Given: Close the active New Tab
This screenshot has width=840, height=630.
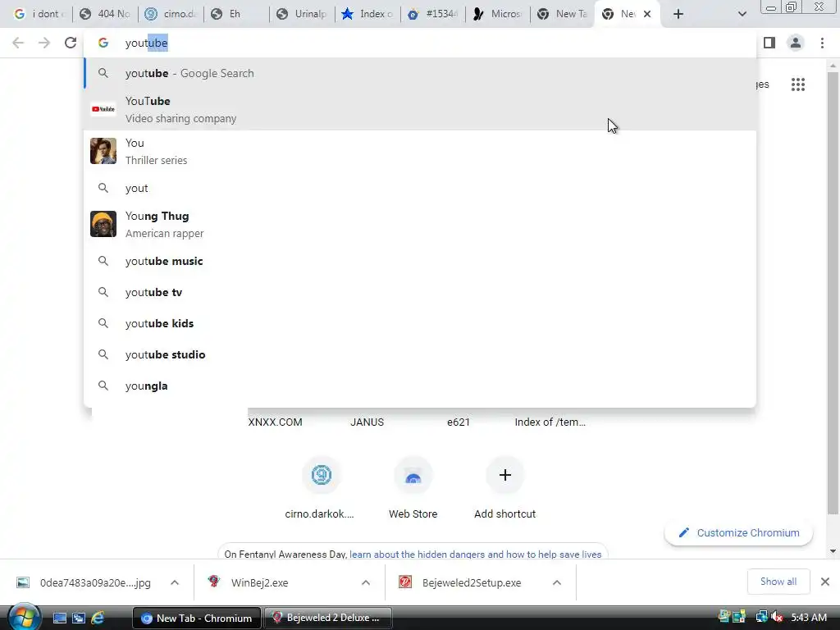Looking at the screenshot, I should click(x=647, y=14).
